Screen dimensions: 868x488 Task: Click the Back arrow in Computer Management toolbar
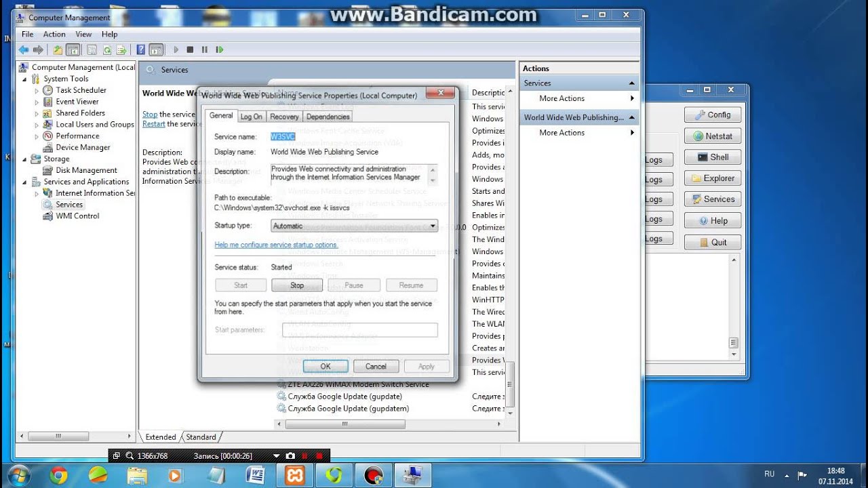coord(24,49)
